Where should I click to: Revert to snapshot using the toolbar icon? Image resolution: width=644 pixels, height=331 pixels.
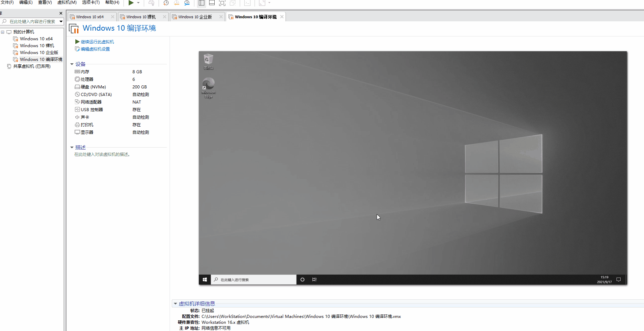click(176, 3)
